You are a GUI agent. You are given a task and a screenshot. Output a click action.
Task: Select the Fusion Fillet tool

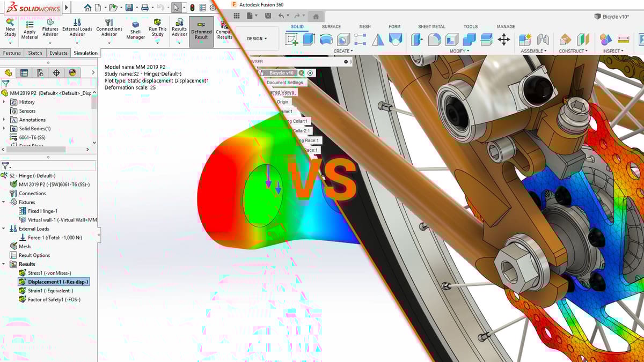pos(435,39)
